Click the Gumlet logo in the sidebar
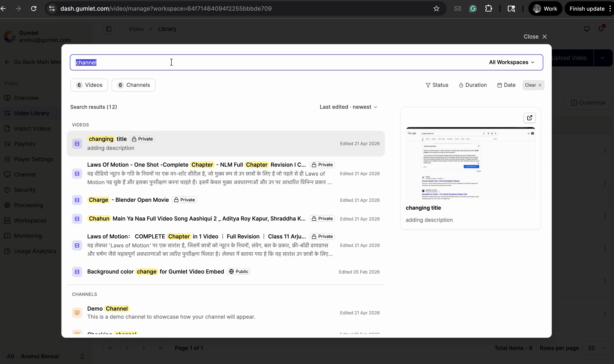Viewport: 614px width, 364px height. (10, 37)
